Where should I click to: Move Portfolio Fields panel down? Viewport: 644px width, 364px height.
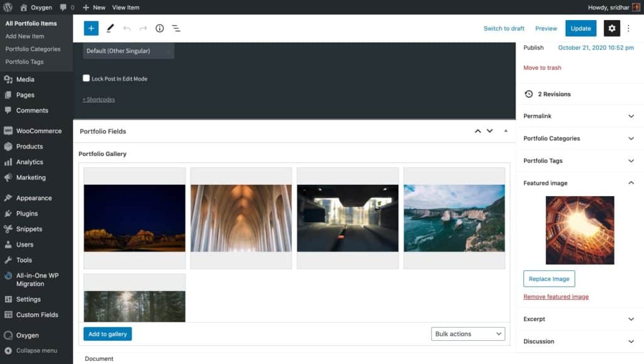(489, 131)
